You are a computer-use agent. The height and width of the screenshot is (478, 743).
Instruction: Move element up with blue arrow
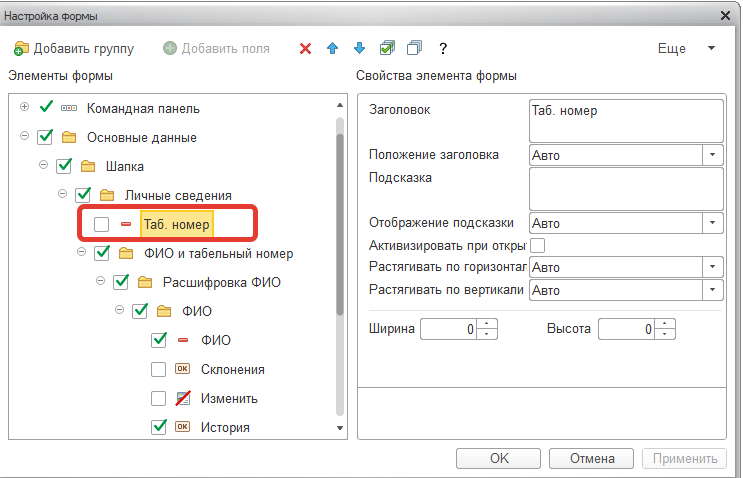pos(333,48)
